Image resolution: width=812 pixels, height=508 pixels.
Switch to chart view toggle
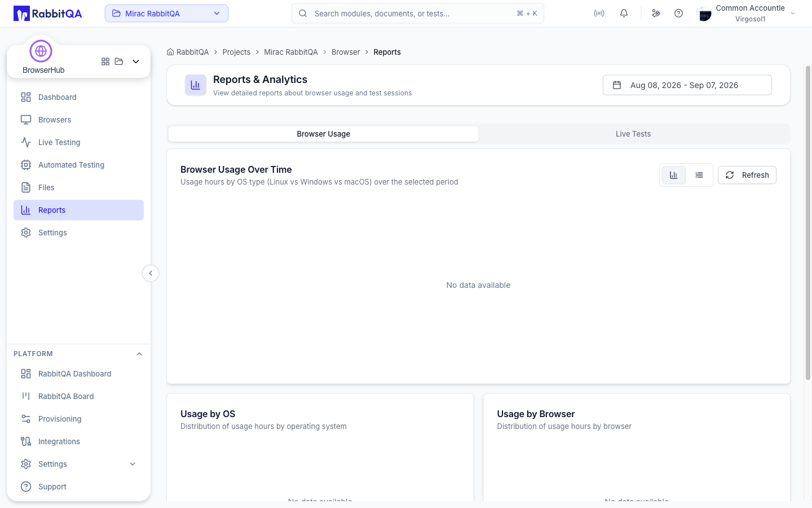point(673,175)
